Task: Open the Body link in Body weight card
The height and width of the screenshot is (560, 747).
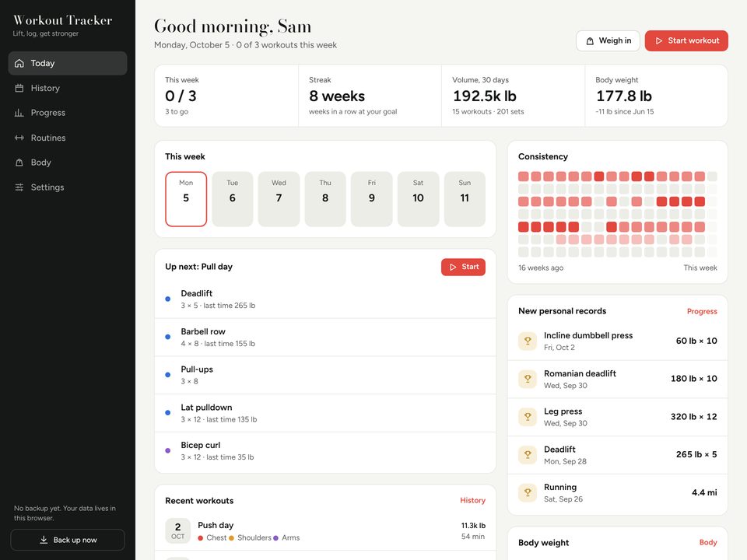Action: pos(708,542)
